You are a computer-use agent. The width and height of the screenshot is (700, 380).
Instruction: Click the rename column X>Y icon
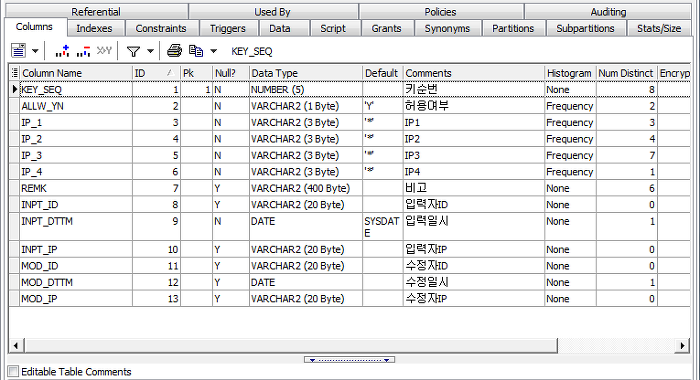pyautogui.click(x=104, y=51)
